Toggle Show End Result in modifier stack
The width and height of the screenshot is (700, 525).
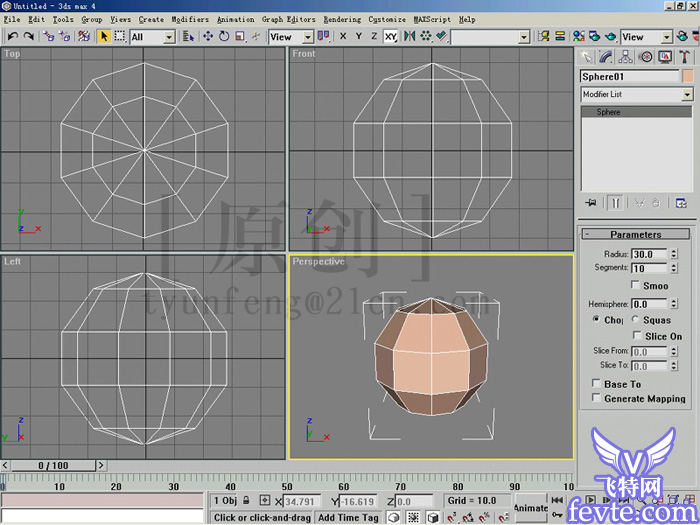click(x=615, y=203)
